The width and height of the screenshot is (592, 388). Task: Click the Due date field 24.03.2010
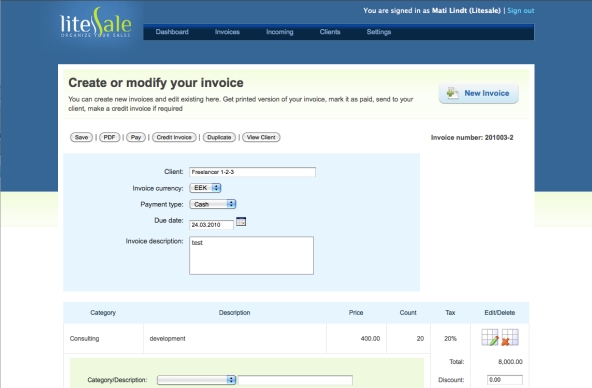(x=211, y=225)
